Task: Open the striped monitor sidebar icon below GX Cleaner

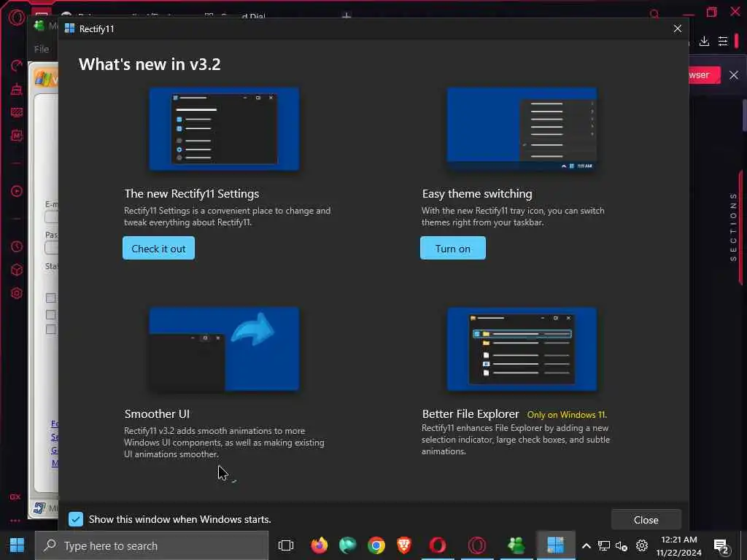Action: click(x=16, y=112)
